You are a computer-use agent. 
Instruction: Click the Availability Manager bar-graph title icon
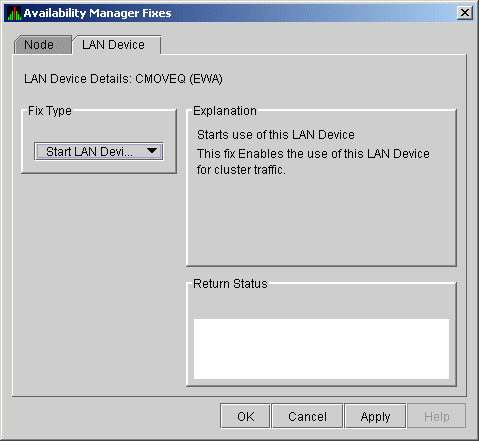tap(14, 13)
